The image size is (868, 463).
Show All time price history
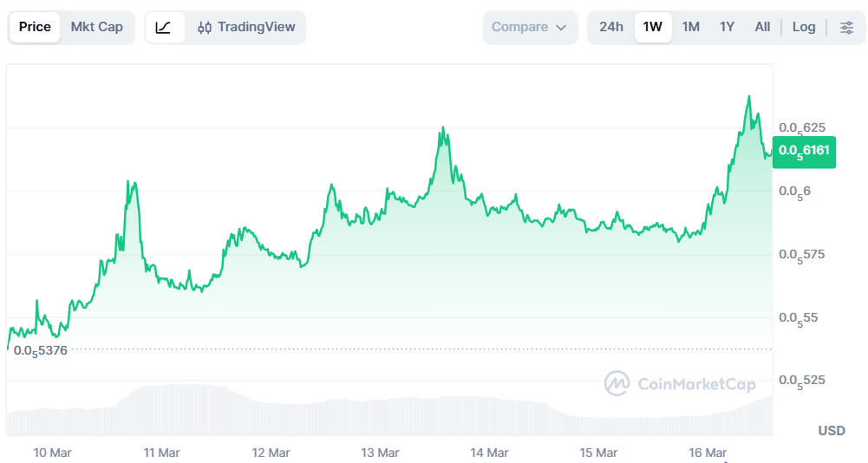(762, 27)
